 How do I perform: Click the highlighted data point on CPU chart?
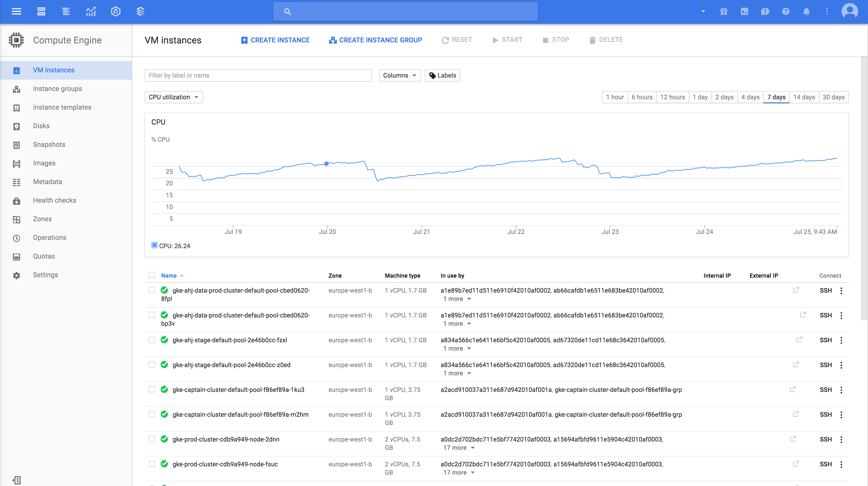[326, 164]
